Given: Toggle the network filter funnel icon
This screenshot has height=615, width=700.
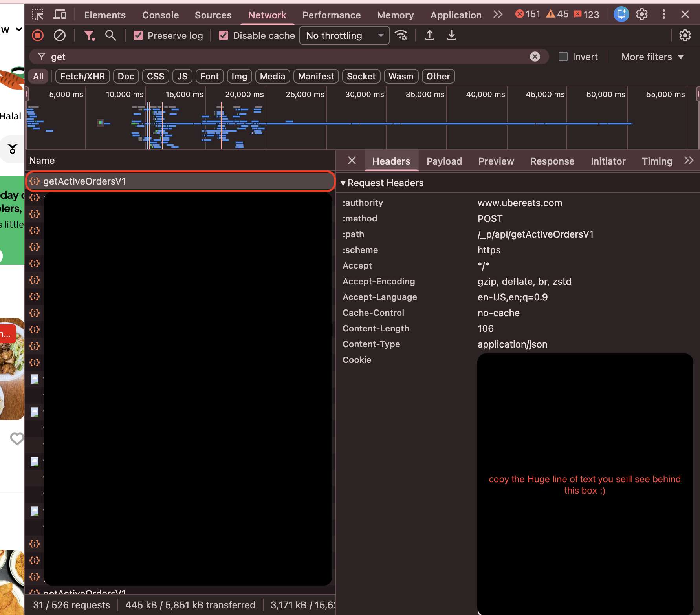Looking at the screenshot, I should click(89, 36).
